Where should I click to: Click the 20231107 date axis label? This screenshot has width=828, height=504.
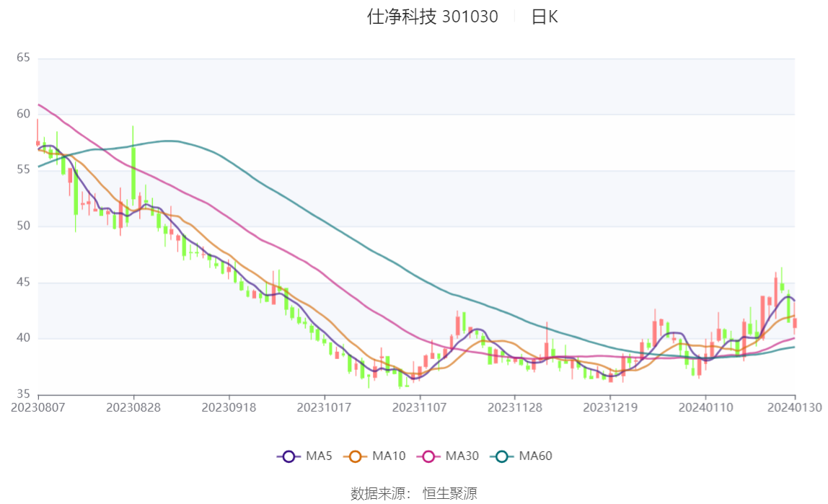[419, 408]
